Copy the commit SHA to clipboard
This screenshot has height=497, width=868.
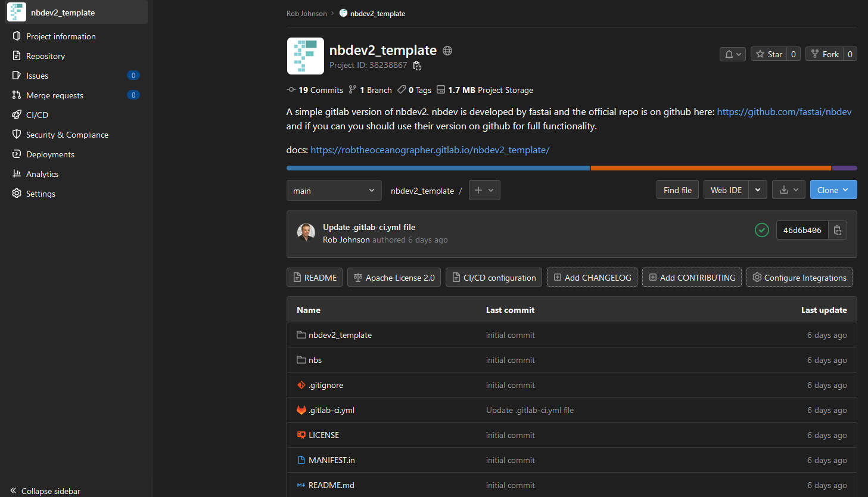(x=838, y=230)
